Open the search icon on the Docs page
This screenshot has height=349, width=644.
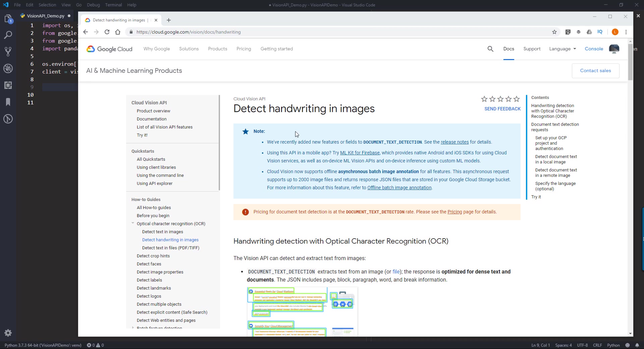pos(490,49)
